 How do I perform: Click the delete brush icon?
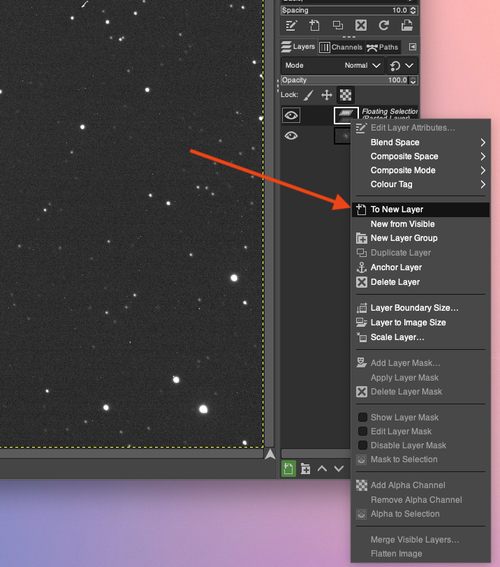pyautogui.click(x=361, y=25)
